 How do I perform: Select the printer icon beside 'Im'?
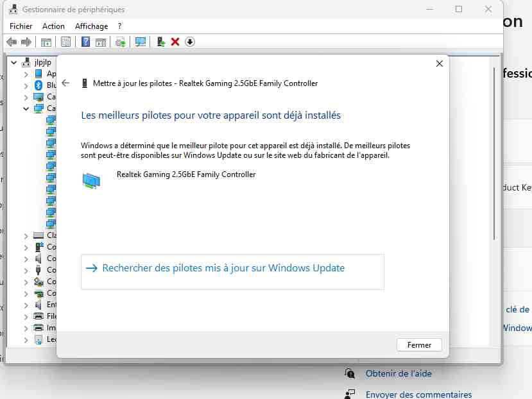coord(39,328)
